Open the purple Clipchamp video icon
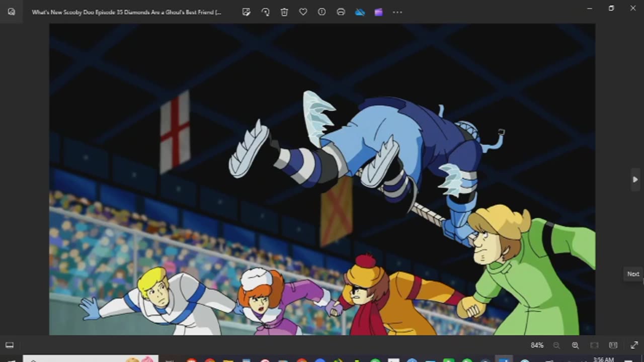This screenshot has width=644, height=362. click(378, 12)
